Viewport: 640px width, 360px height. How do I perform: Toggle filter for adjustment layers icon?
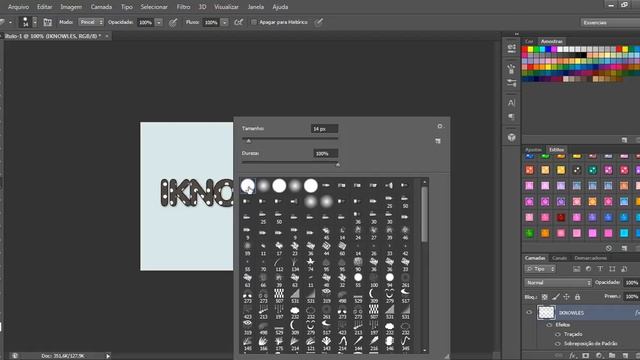tap(588, 269)
